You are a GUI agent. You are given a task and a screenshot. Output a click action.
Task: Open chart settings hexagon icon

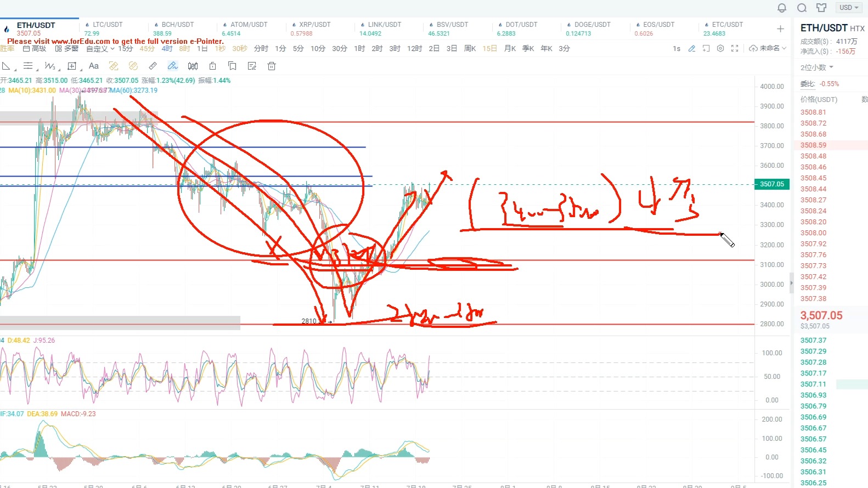(720, 49)
